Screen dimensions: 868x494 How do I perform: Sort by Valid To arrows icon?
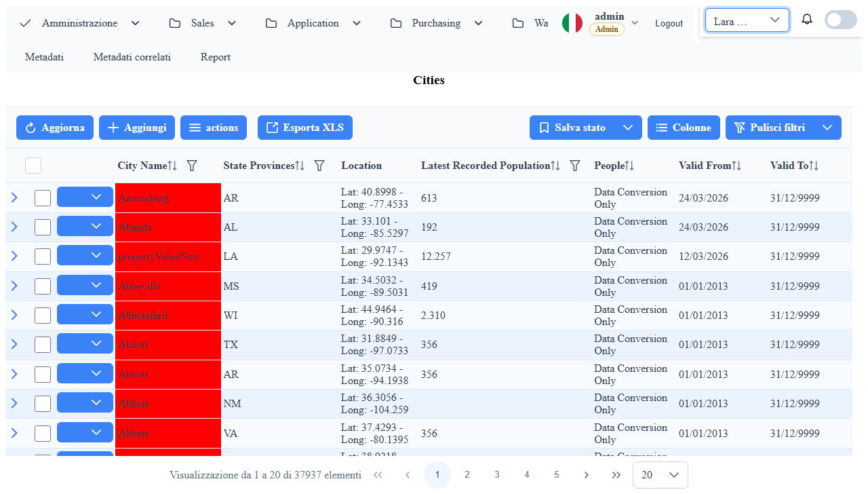814,166
